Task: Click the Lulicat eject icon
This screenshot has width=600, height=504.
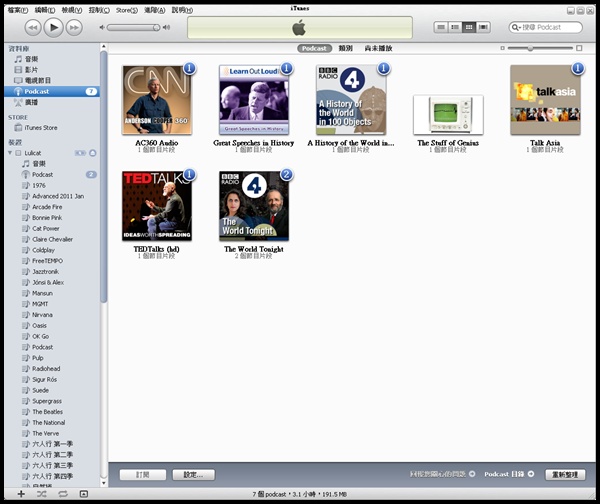Action: [x=93, y=153]
